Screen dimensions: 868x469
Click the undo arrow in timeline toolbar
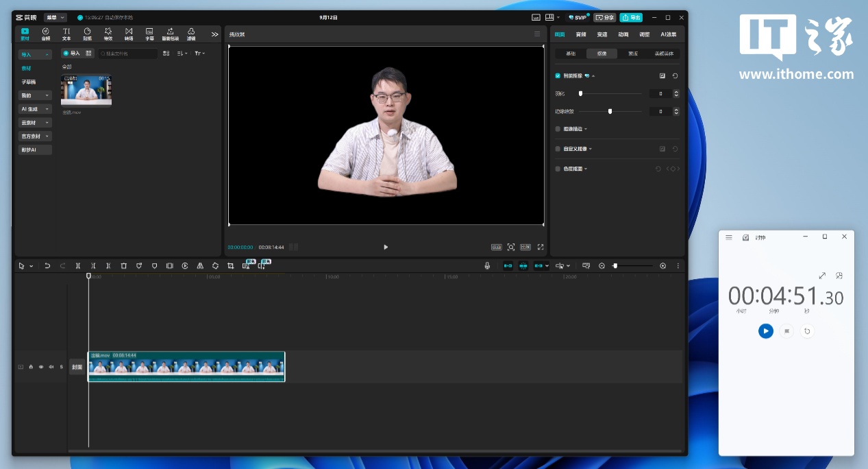point(47,265)
